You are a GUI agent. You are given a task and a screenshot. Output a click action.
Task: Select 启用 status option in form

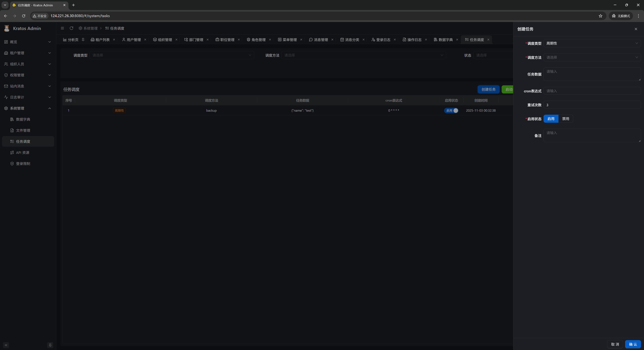click(x=551, y=119)
